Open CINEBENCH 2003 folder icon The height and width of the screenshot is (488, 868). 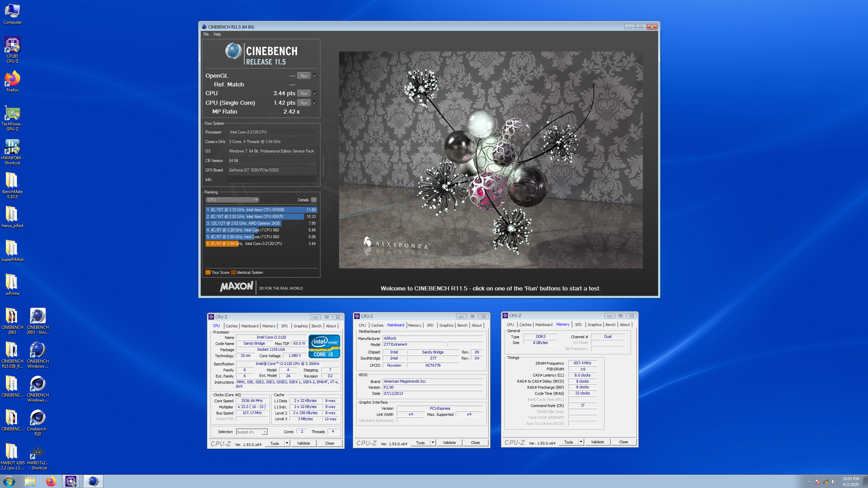point(13,321)
